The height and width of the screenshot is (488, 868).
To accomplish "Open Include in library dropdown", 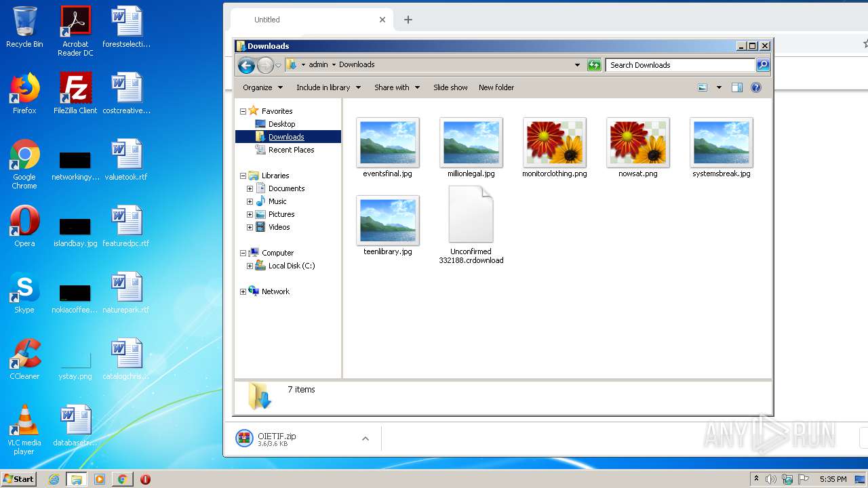I will (x=328, y=87).
